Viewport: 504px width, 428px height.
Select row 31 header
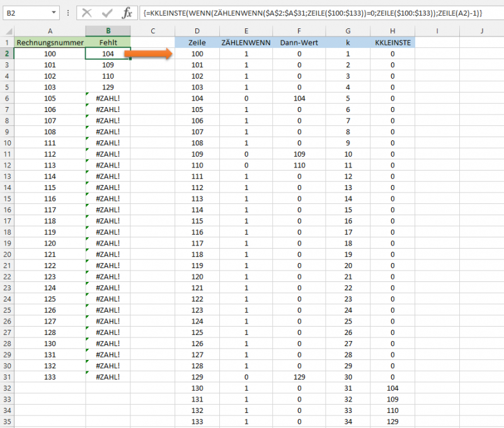click(x=6, y=376)
